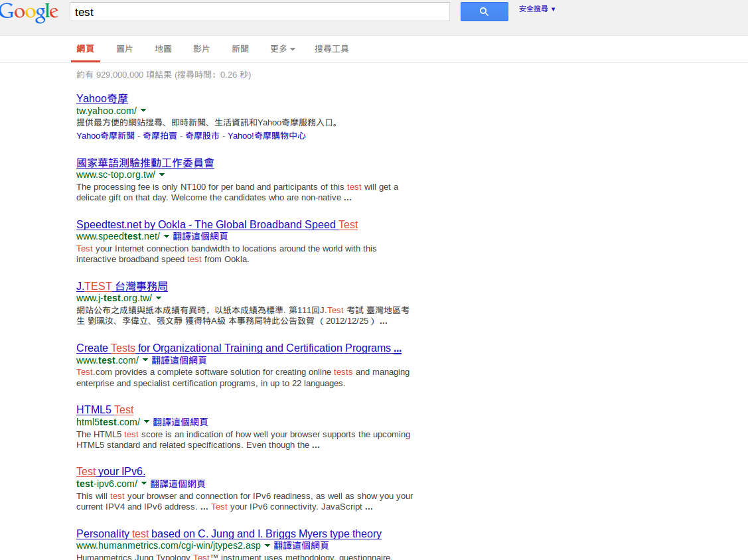Open green arrow next to tw.yahoo.com

point(143,111)
